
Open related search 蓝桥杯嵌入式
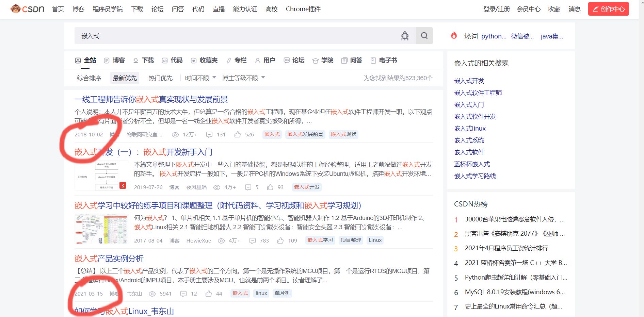(x=472, y=164)
